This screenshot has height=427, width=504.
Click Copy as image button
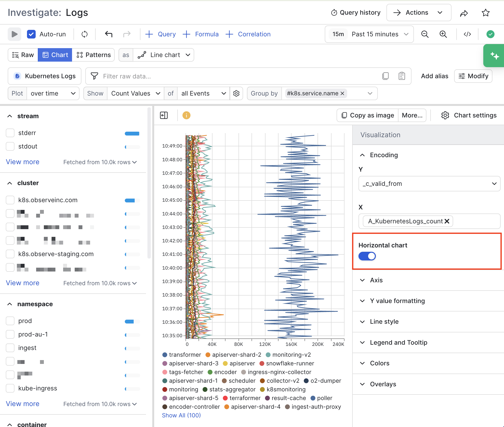point(368,115)
